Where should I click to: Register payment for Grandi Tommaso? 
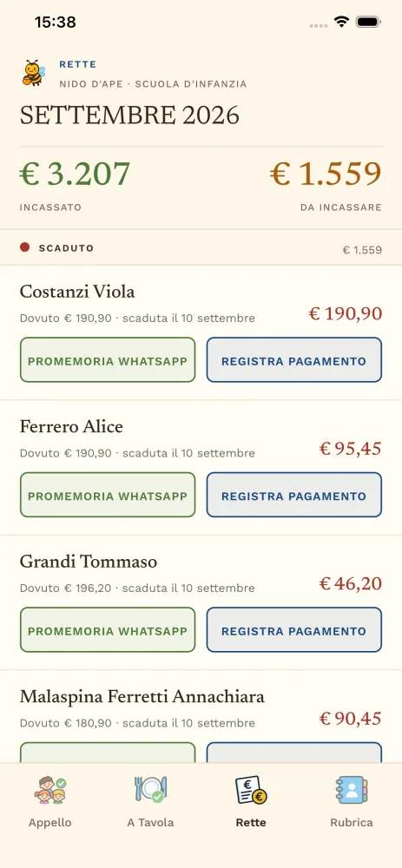tap(294, 630)
